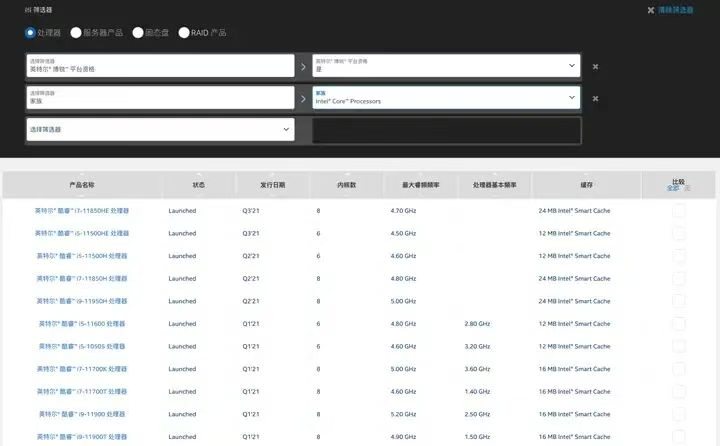This screenshot has width=720, height=446.
Task: Open the 酷睿 i9-11900 处理器 link
Action: pyautogui.click(x=82, y=414)
